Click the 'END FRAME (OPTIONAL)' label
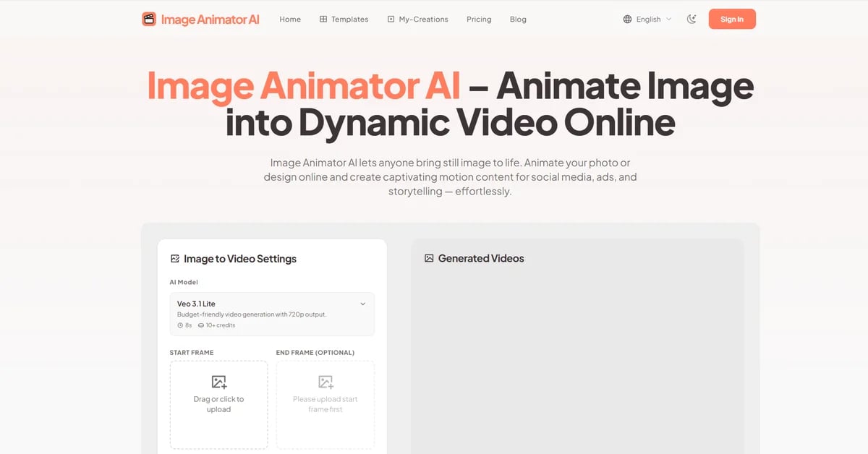This screenshot has height=454, width=868. pyautogui.click(x=315, y=353)
